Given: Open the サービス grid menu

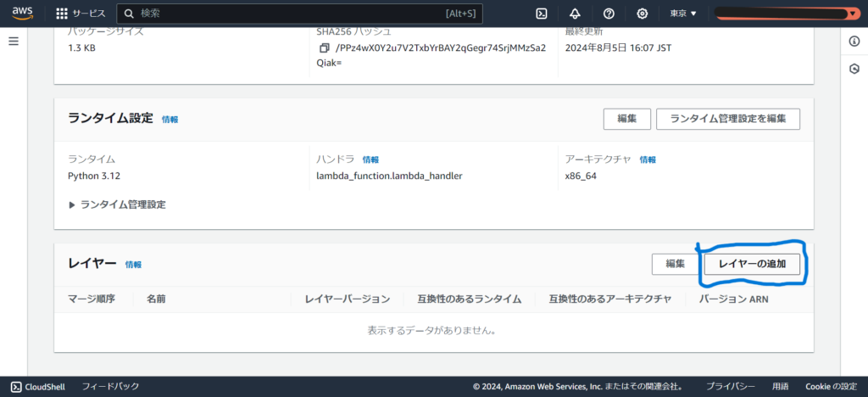Looking at the screenshot, I should point(81,14).
